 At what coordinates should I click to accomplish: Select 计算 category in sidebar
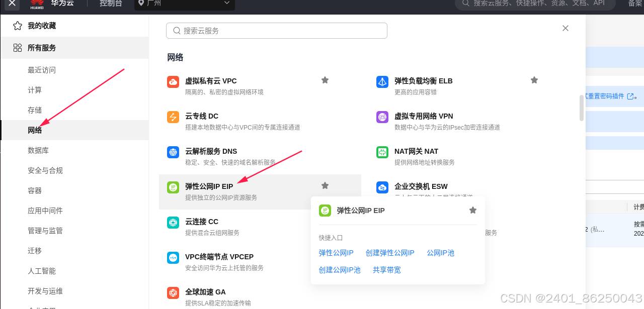point(35,90)
